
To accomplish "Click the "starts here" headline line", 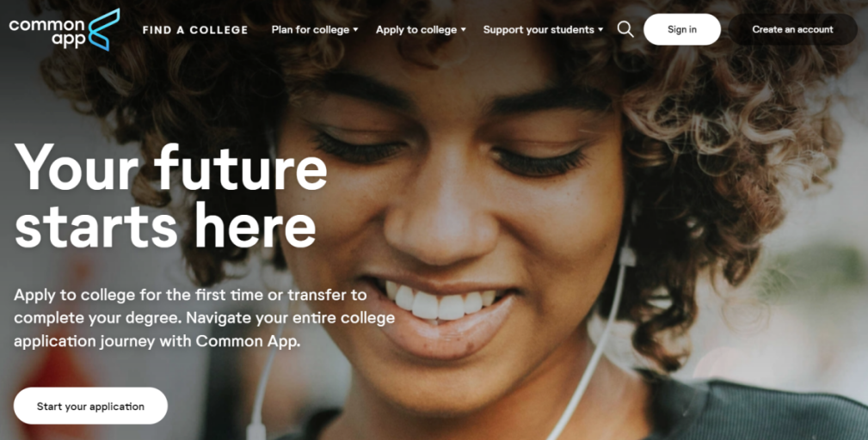I will click(165, 225).
